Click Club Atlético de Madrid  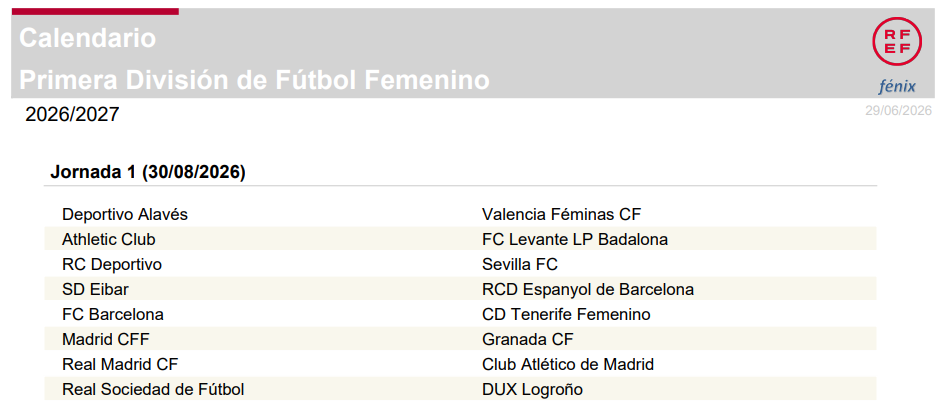pyautogui.click(x=568, y=365)
